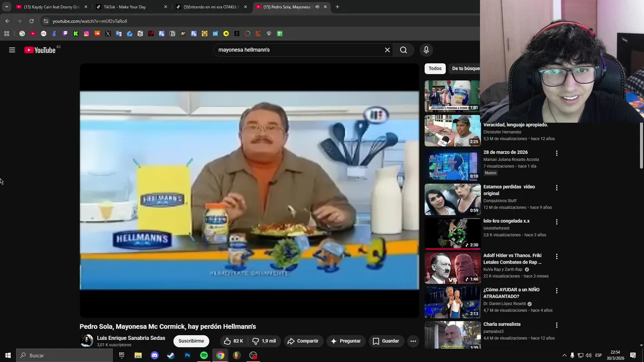Select the Todos filter chip
Image resolution: width=644 pixels, height=362 pixels.
435,68
